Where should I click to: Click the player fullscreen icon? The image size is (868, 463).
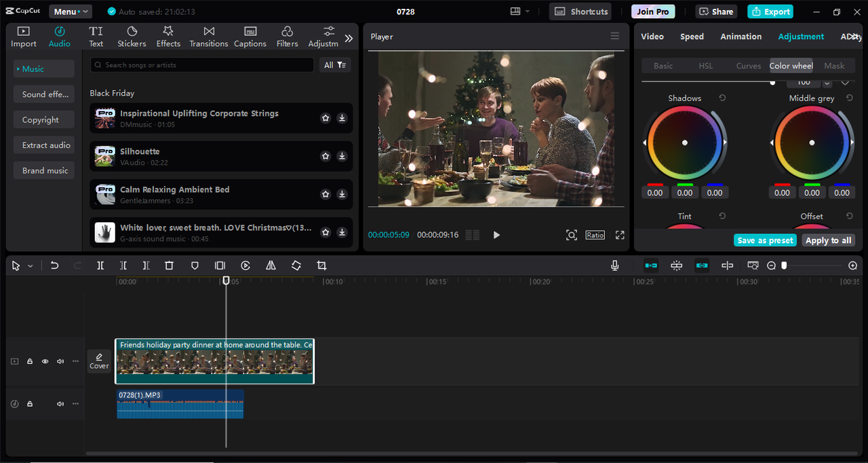click(620, 235)
